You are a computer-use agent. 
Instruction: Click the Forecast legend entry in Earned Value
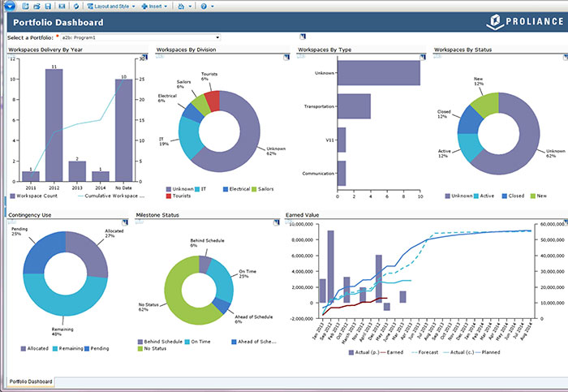pyautogui.click(x=425, y=352)
